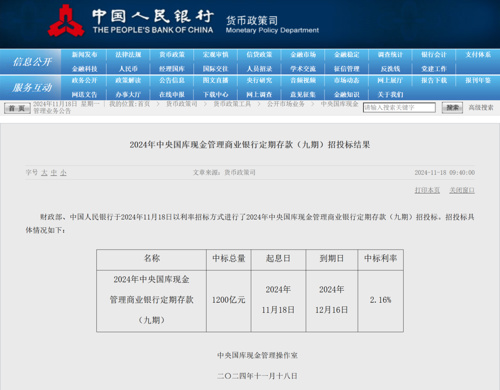Select 报告下载 menu item

[x=434, y=80]
